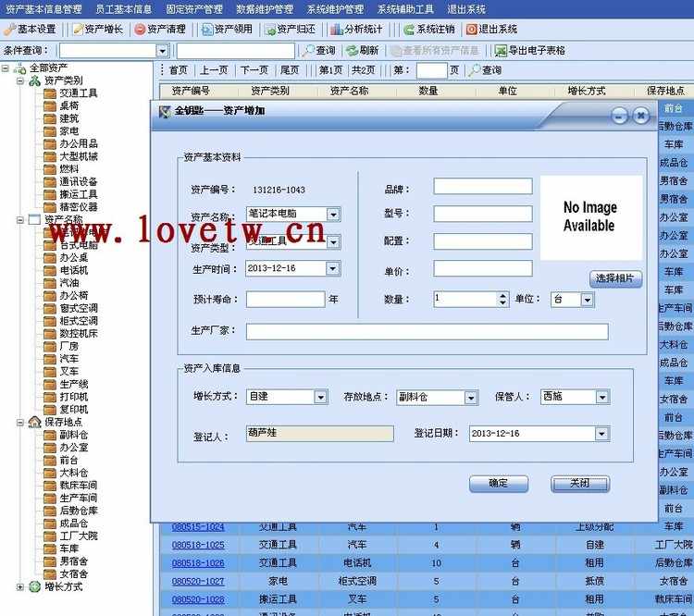Open the 存放地点 dropdown showing 副料仓

pos(471,398)
